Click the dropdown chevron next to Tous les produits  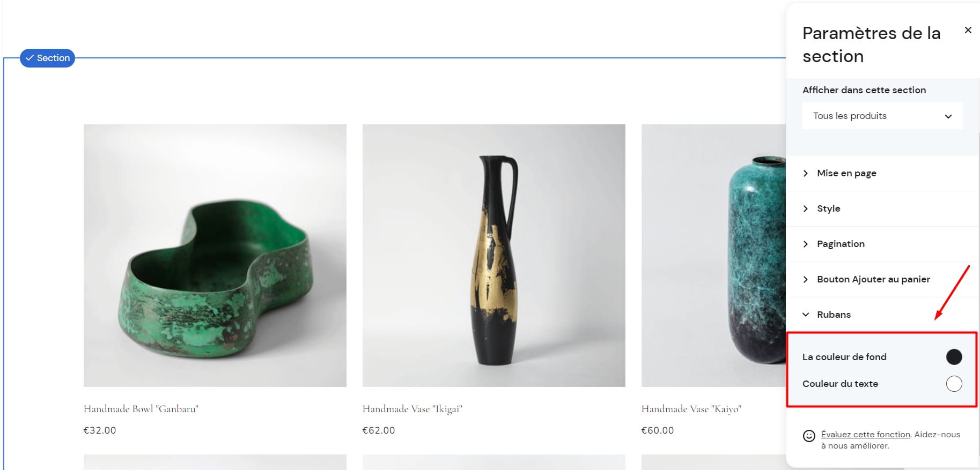[948, 116]
